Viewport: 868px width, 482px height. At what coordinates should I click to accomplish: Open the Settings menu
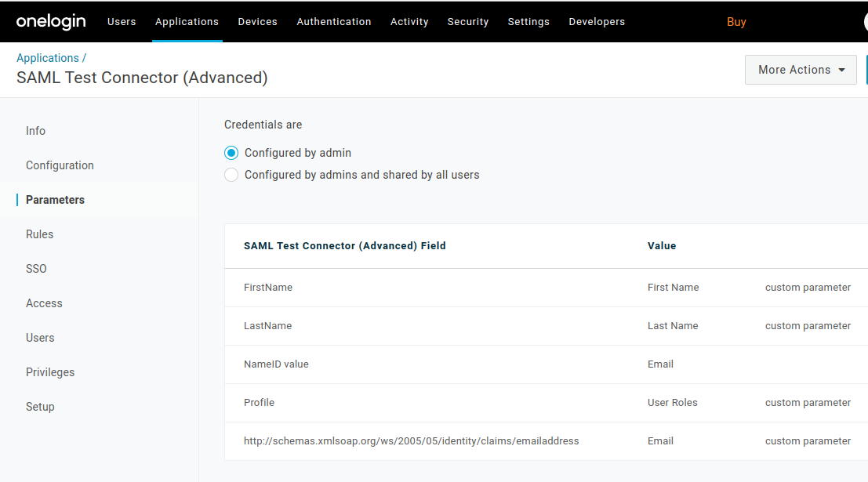pos(528,22)
